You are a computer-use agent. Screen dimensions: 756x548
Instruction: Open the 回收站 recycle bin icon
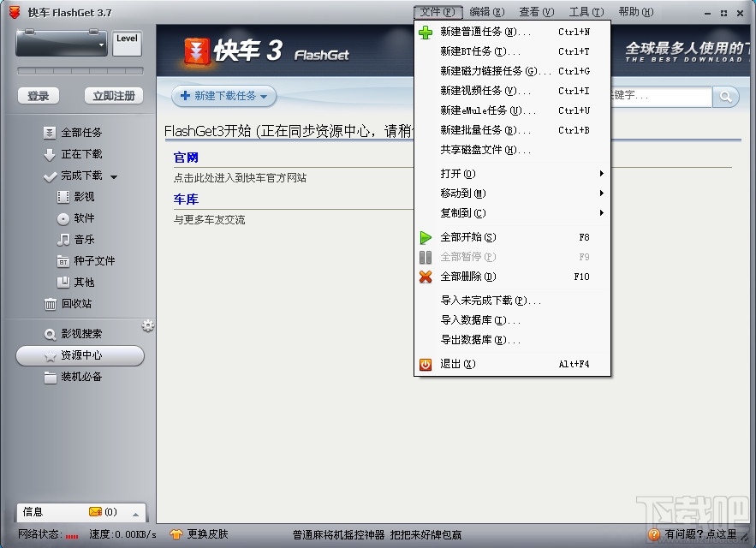pos(49,304)
